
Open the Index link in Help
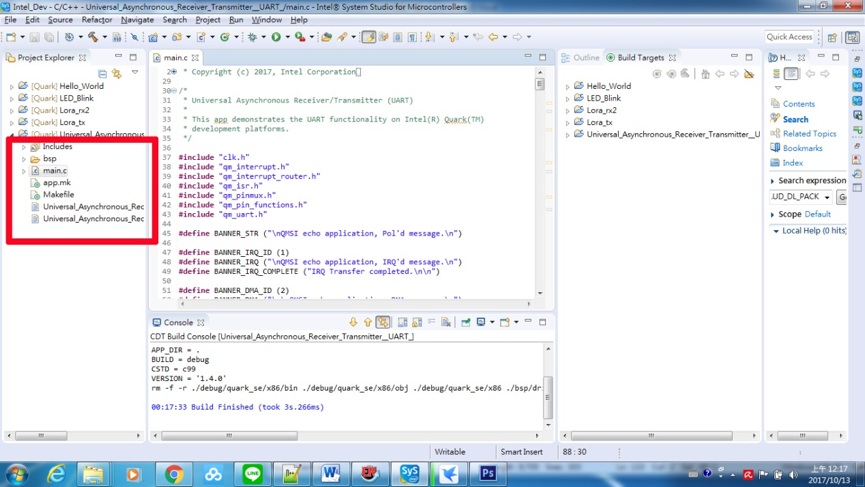click(793, 163)
